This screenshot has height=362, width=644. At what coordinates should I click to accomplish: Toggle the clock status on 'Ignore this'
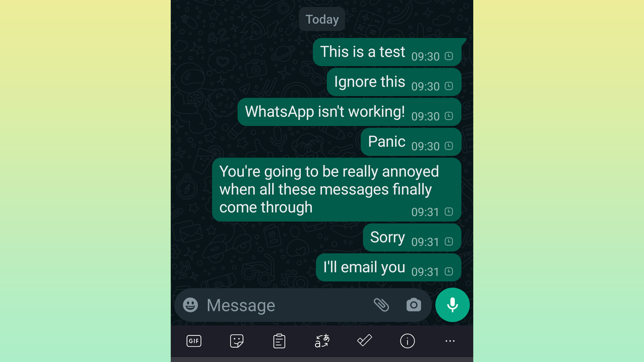tap(450, 86)
